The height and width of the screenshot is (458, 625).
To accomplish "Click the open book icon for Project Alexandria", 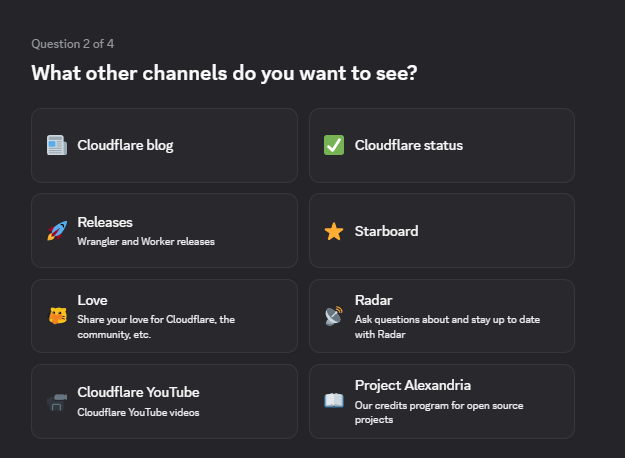I will [x=334, y=401].
